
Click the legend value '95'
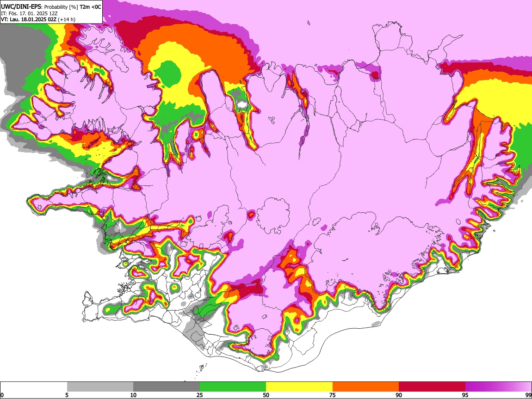click(x=465, y=395)
